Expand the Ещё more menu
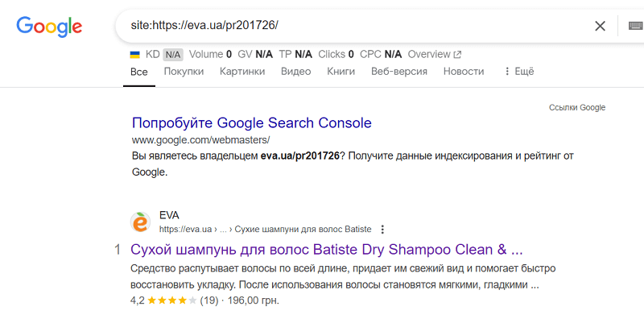The width and height of the screenshot is (644, 315). click(x=519, y=72)
